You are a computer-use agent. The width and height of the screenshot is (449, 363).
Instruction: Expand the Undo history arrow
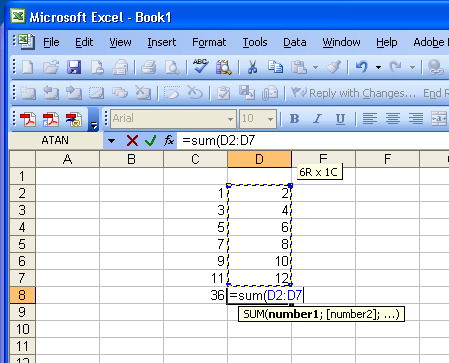[378, 67]
